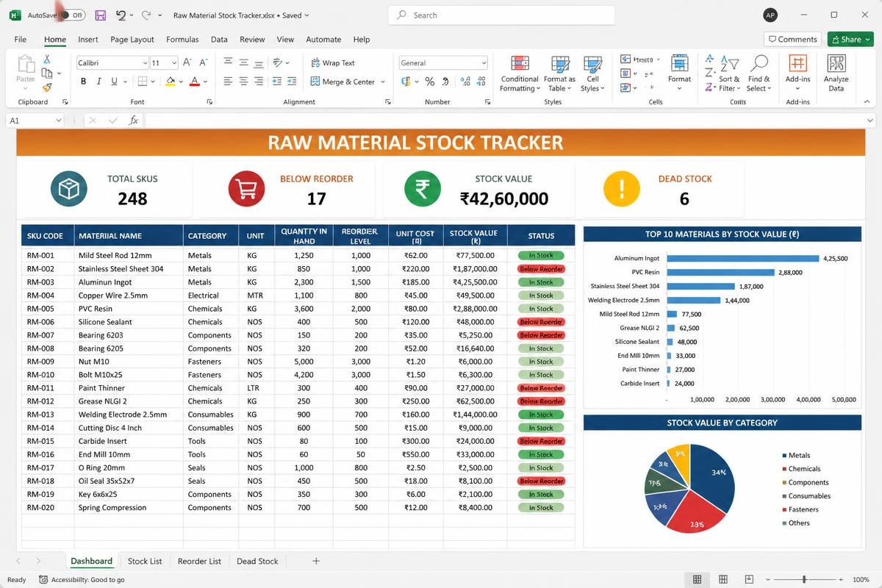Apply Italic formatting
The image size is (882, 588).
pyautogui.click(x=98, y=82)
